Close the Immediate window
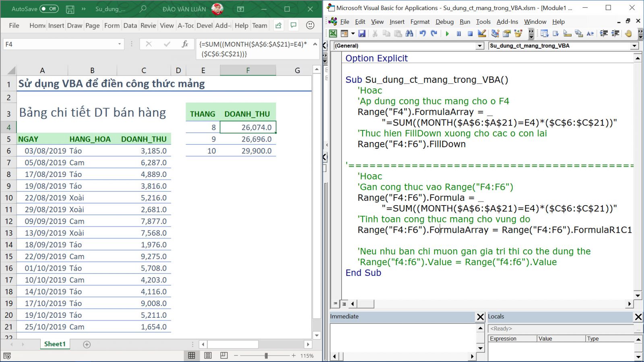The image size is (644, 362). coord(480,317)
